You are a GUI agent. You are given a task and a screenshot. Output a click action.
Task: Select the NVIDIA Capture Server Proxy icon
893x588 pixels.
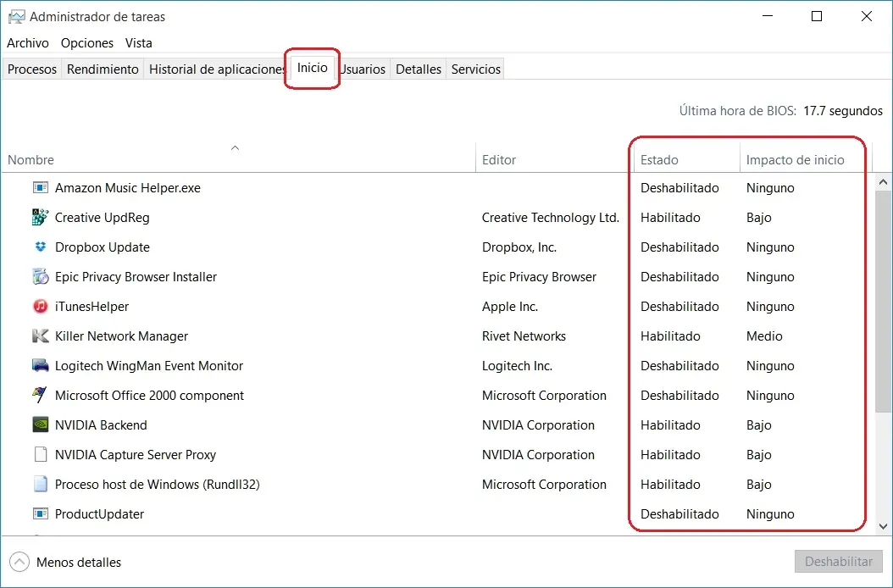coord(41,454)
